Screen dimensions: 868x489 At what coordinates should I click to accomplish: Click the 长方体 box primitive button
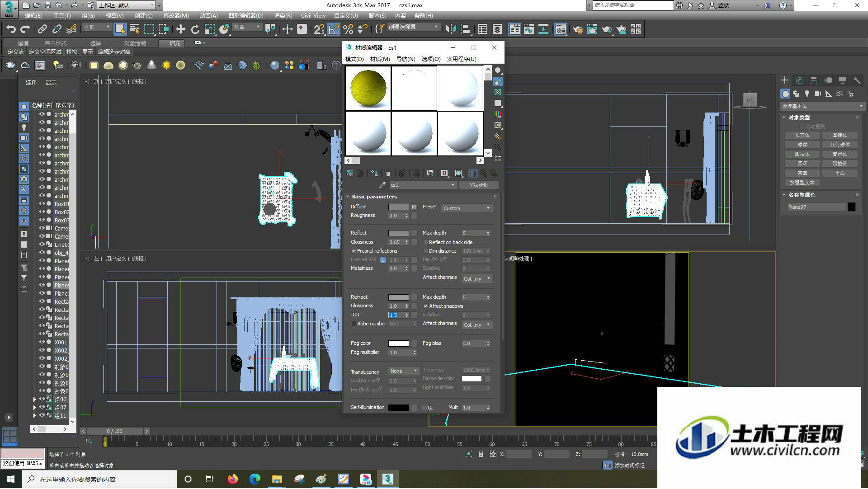click(x=802, y=136)
